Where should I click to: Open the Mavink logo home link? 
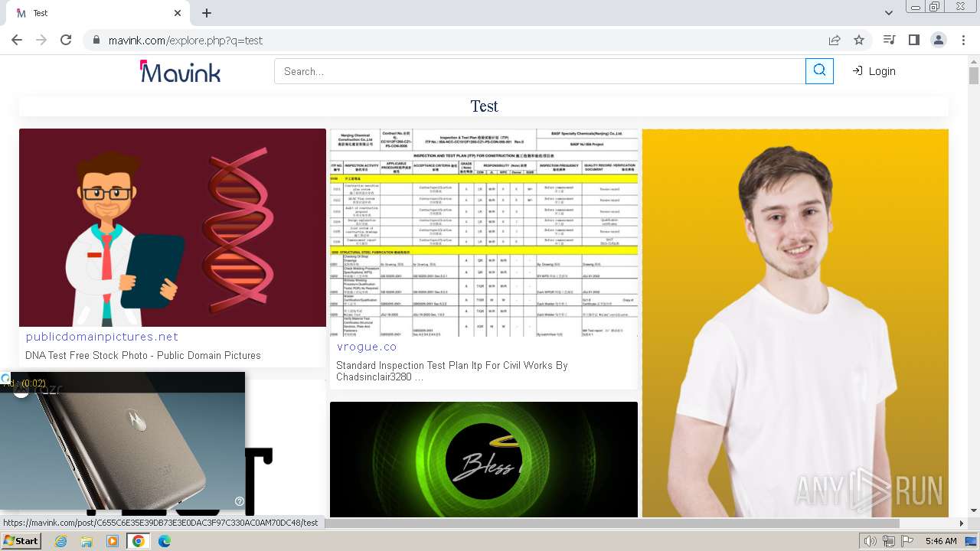point(180,71)
